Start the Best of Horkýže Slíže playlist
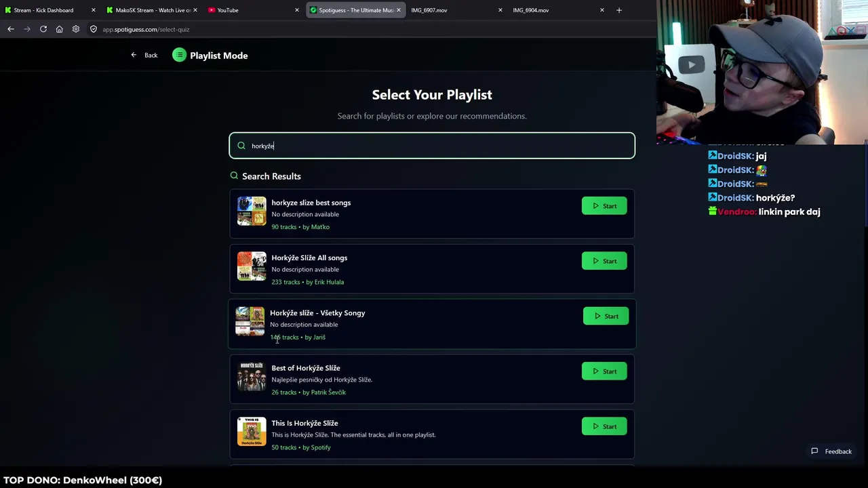 coord(604,371)
